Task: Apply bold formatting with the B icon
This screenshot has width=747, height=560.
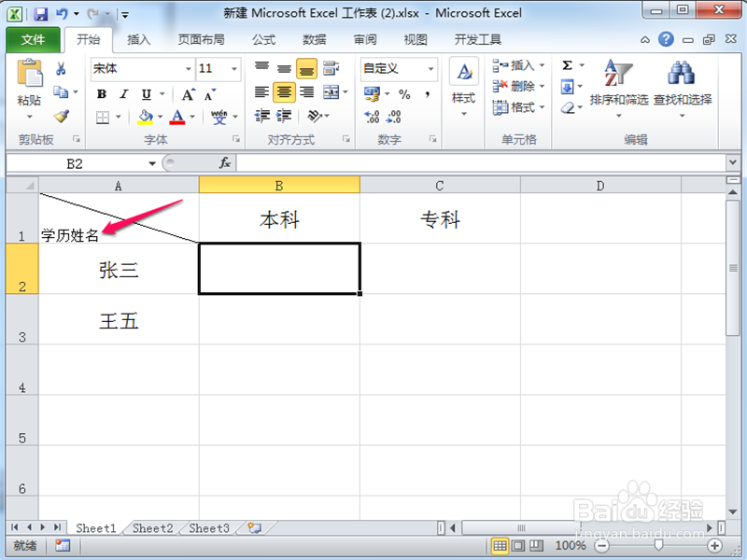Action: pos(101,93)
